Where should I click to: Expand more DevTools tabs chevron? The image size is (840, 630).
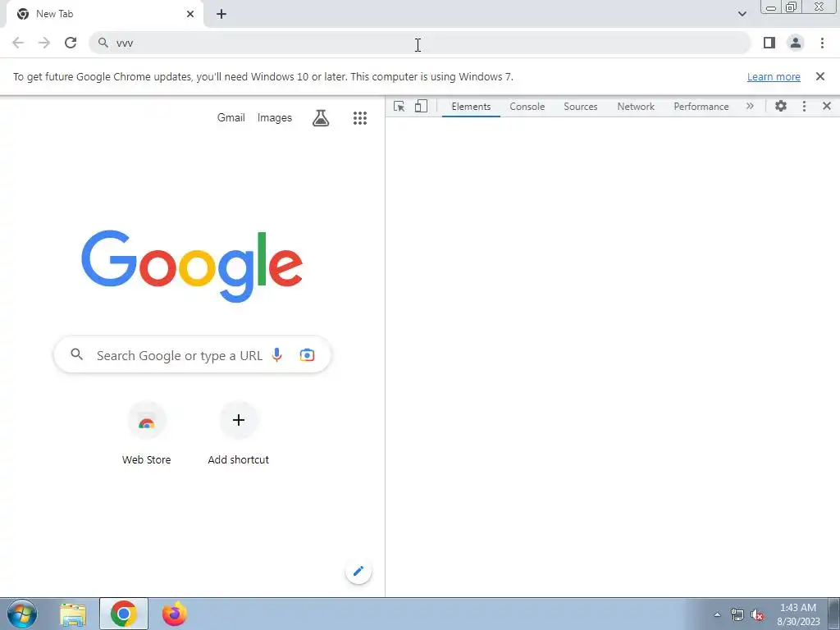(x=750, y=106)
